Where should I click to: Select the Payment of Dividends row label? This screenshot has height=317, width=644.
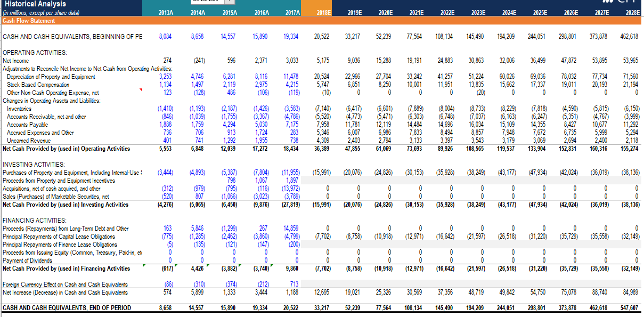coord(29,259)
